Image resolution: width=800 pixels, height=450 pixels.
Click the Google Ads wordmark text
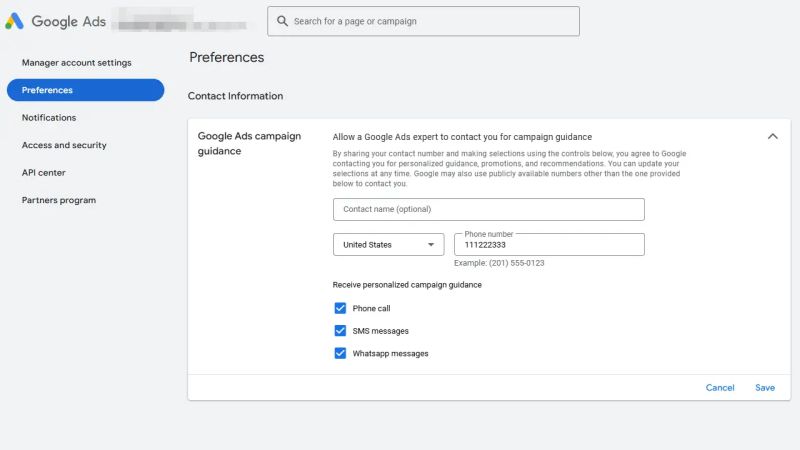[69, 21]
